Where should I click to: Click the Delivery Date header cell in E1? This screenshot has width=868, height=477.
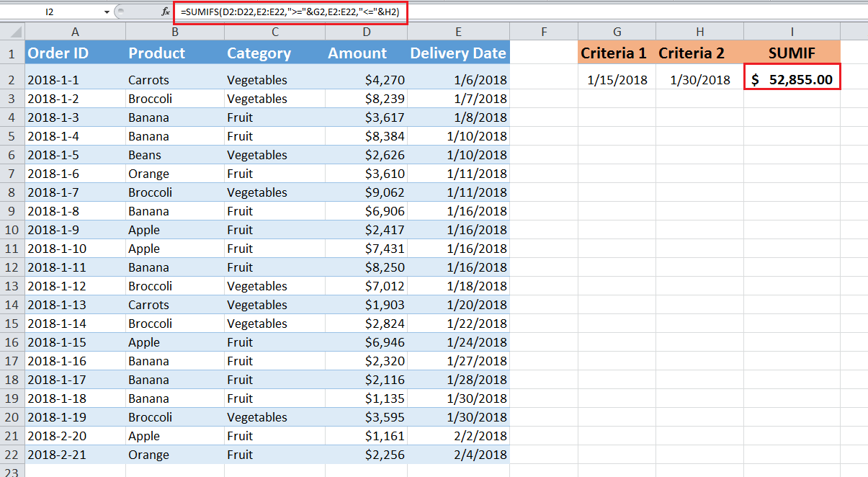[458, 53]
